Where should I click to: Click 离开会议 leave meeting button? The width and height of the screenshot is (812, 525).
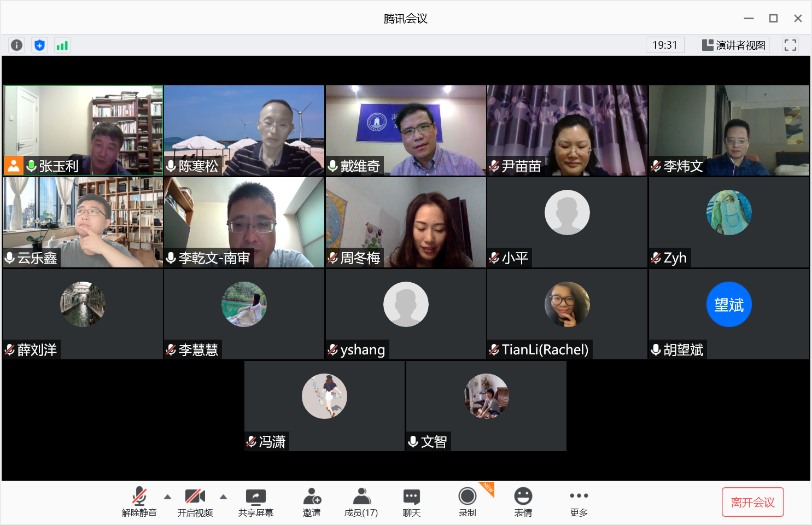[x=753, y=502]
